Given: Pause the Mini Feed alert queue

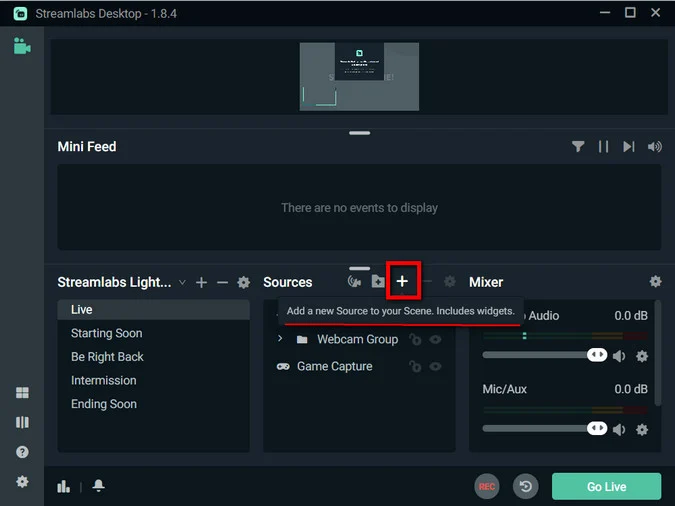Looking at the screenshot, I should (603, 147).
